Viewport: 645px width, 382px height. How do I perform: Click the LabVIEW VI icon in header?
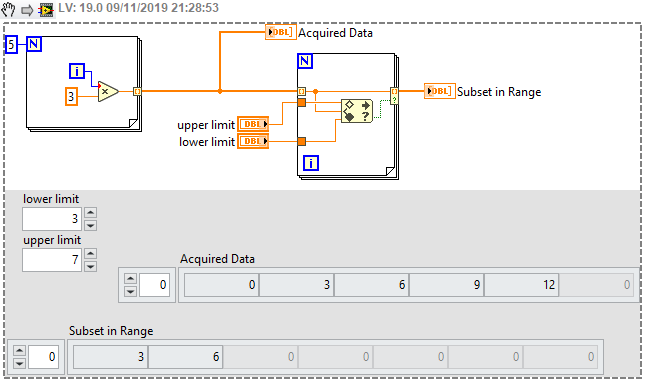point(46,9)
